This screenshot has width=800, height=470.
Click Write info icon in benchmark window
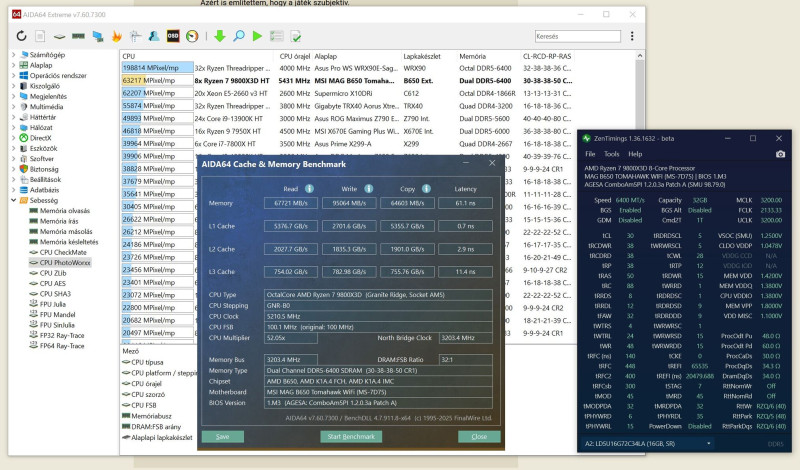[368, 189]
